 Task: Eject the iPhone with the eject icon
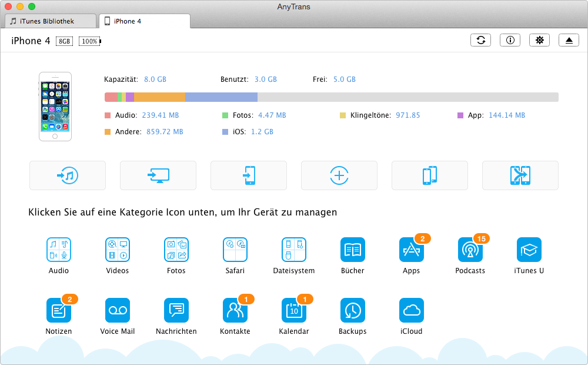569,40
